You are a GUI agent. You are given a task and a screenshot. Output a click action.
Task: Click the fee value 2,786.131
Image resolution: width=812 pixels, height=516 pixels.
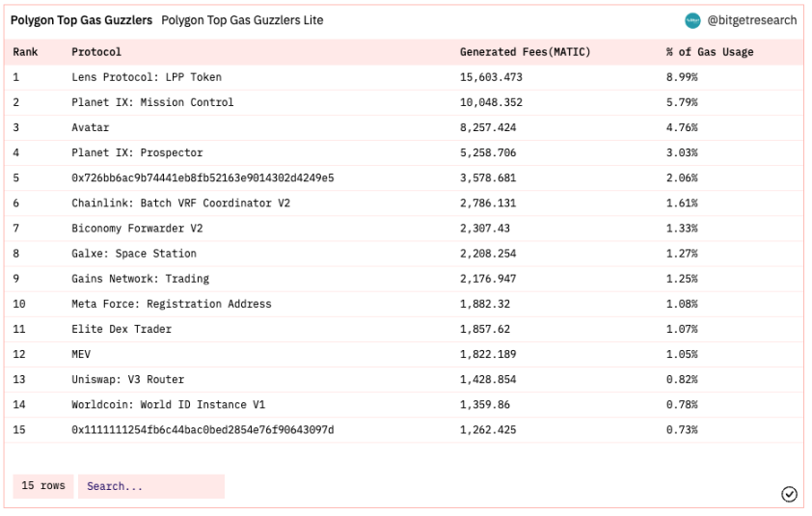pos(488,204)
